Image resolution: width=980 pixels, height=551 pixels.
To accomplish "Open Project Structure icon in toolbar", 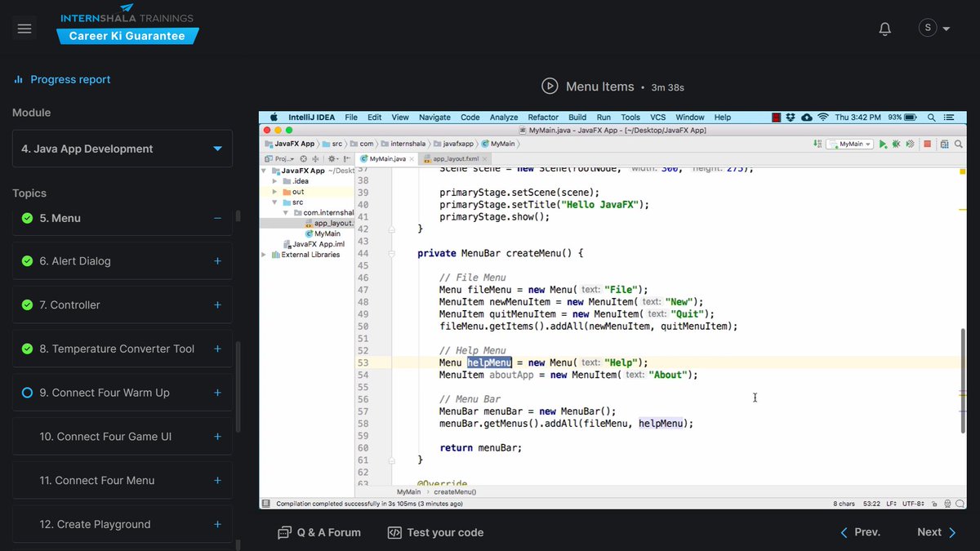I will pos(944,144).
